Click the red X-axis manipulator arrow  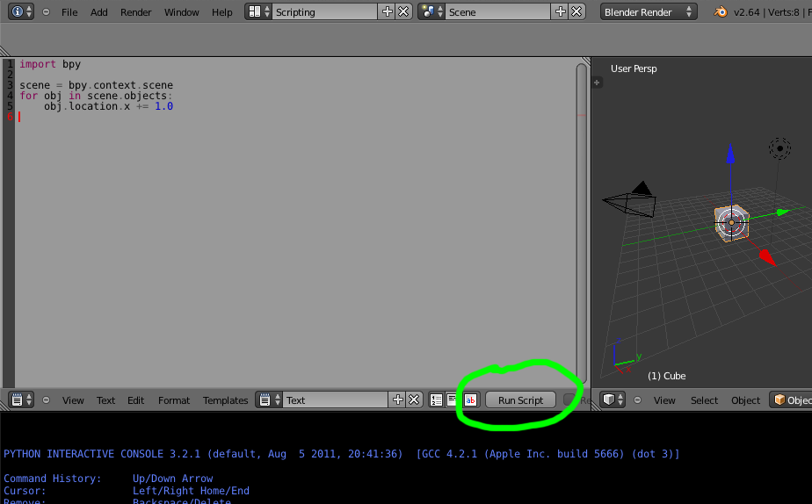767,257
